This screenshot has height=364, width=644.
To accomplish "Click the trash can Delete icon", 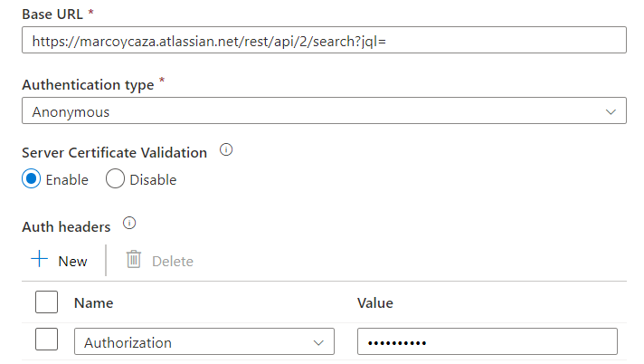I will (134, 259).
